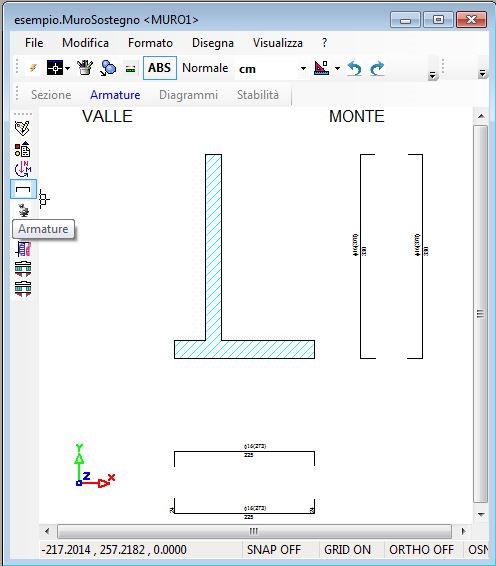The width and height of the screenshot is (496, 566).
Task: Select the N/M load rotation icon
Action: point(23,169)
